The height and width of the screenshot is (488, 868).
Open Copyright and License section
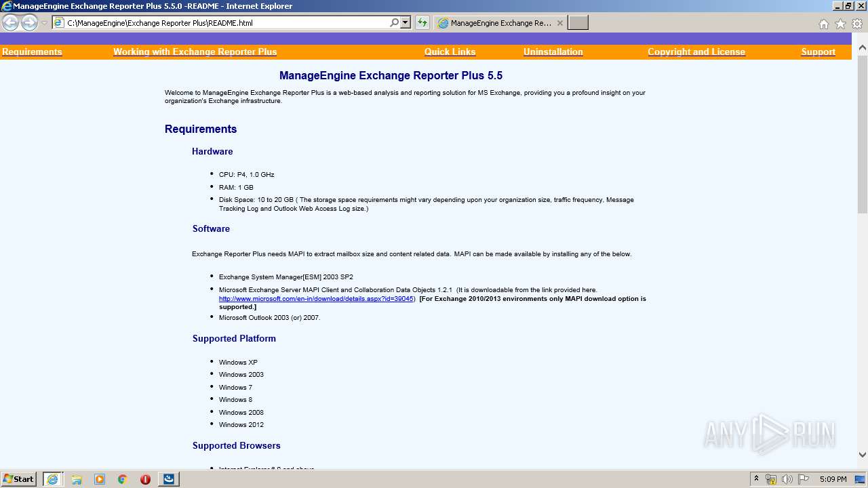pos(696,52)
